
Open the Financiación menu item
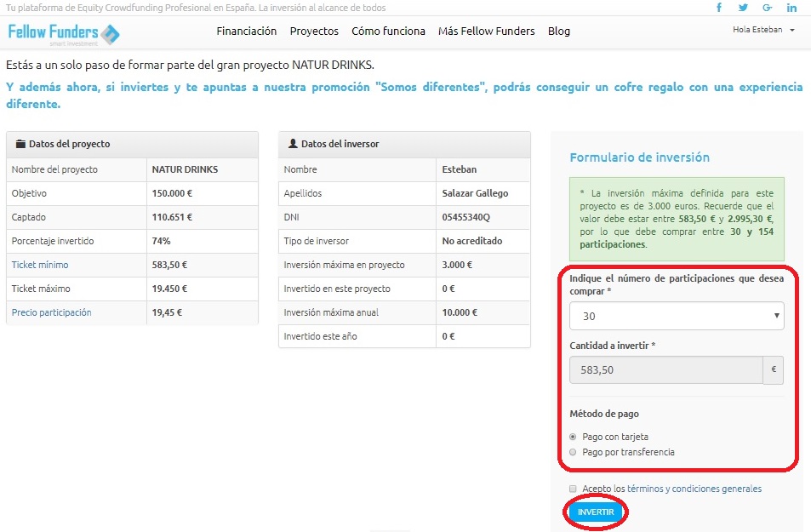[247, 31]
